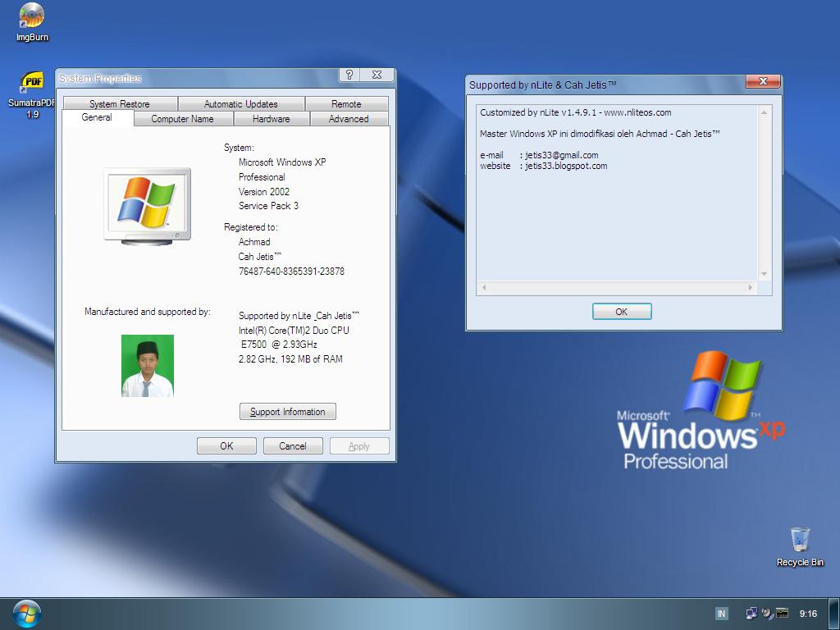This screenshot has width=840, height=630.
Task: Click the scroll left arrow in support text
Action: pos(484,288)
